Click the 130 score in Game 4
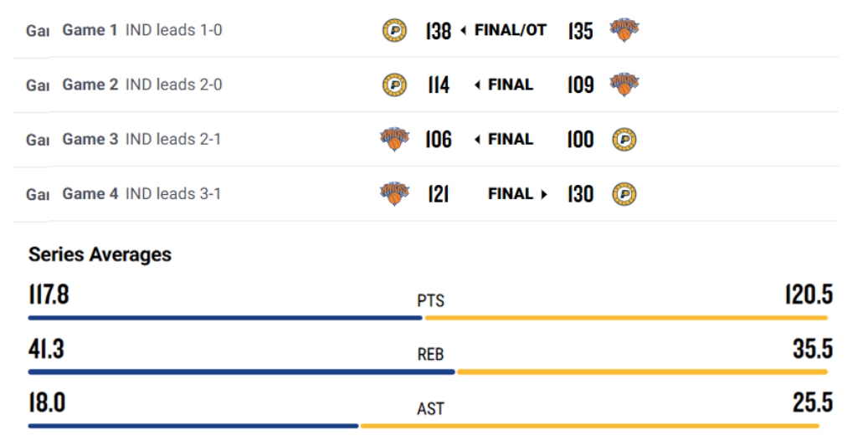 tap(581, 194)
